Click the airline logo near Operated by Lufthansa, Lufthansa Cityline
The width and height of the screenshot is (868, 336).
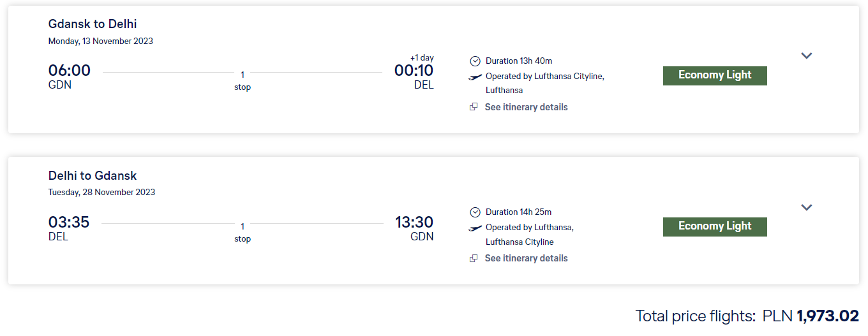point(475,228)
